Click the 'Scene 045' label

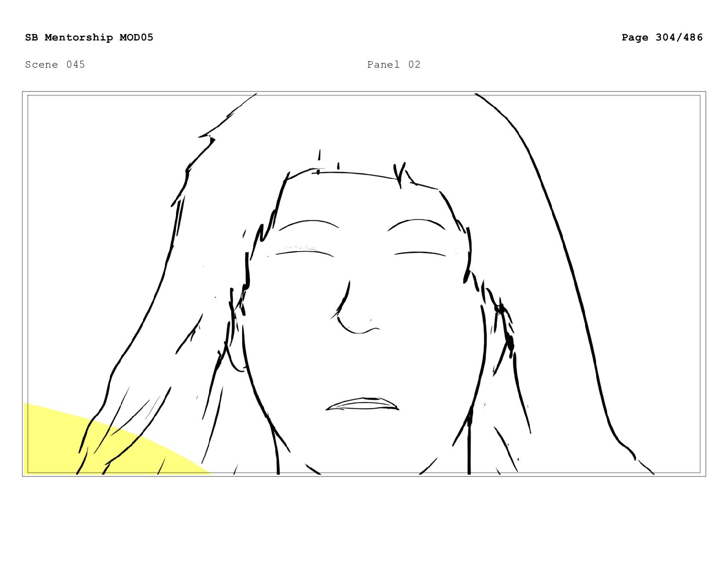55,64
